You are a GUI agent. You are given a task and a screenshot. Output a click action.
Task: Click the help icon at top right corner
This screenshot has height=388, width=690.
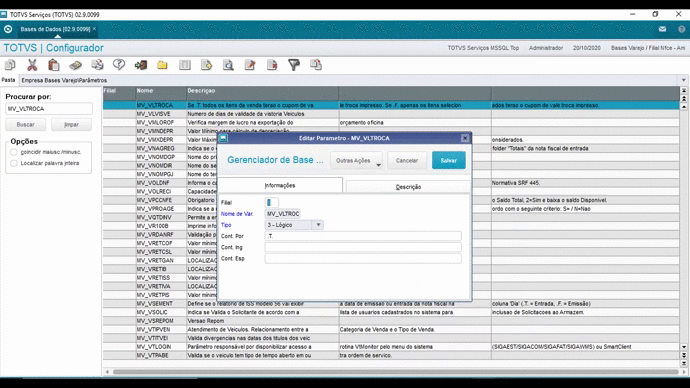tap(682, 29)
